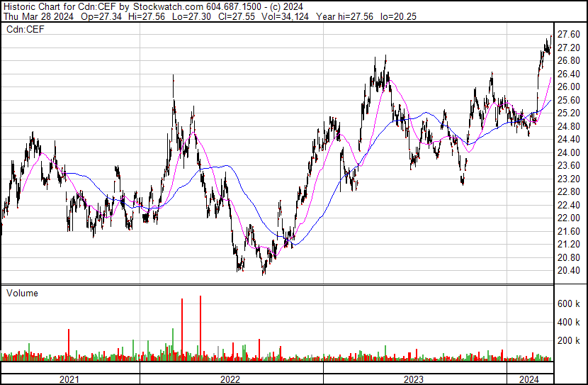
Task: Select the 2023 year label on timeline
Action: (x=414, y=379)
